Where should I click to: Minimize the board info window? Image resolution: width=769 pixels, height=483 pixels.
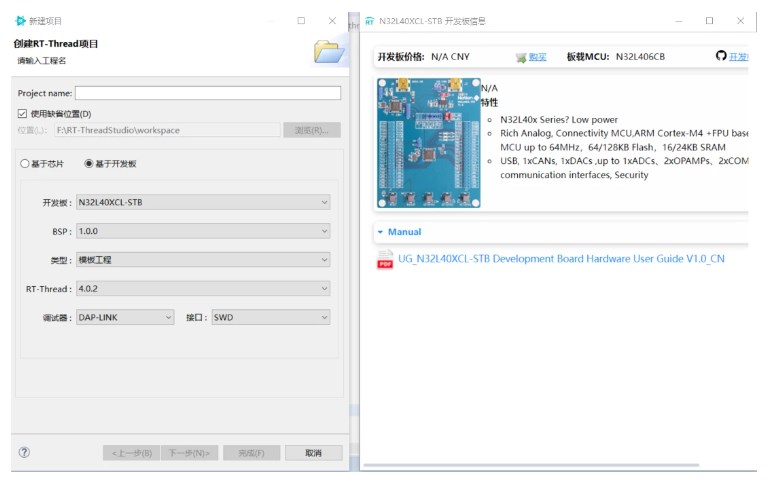click(679, 21)
